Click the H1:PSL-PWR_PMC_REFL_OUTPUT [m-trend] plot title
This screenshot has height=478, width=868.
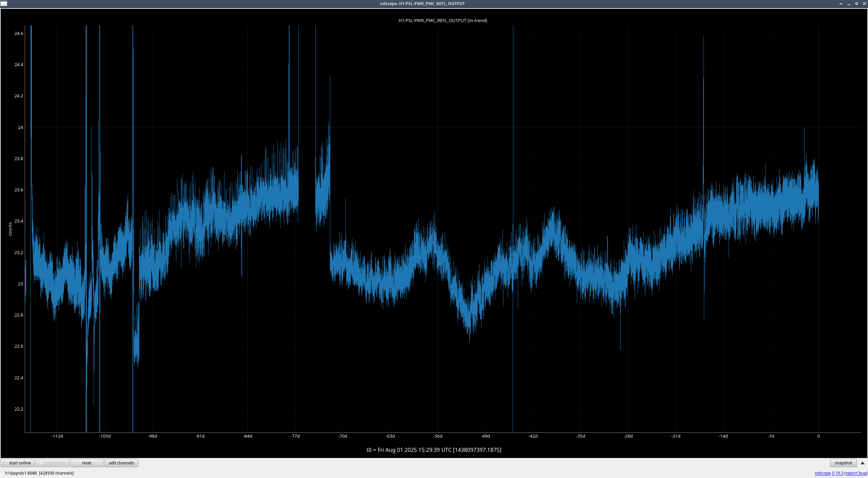click(x=442, y=20)
